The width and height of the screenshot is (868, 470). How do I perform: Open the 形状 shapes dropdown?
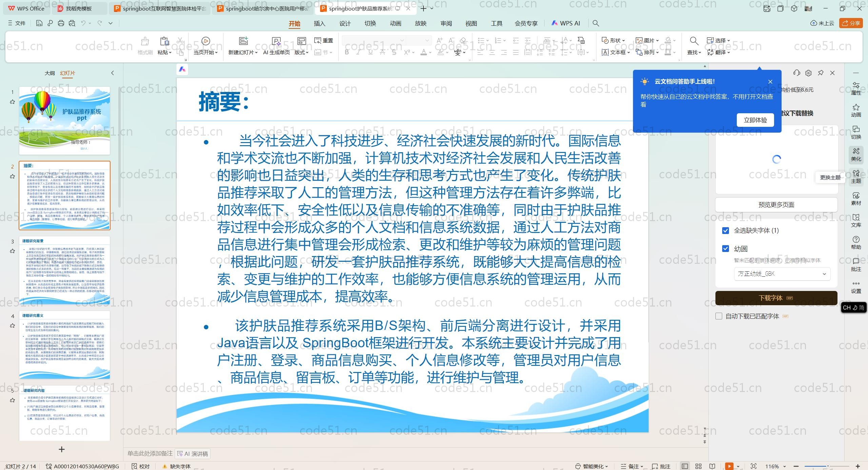[x=613, y=40]
